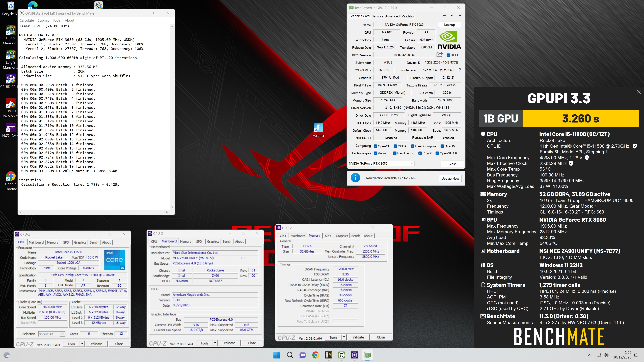Open the volume icon in system tray
The image size is (644, 362).
606,355
